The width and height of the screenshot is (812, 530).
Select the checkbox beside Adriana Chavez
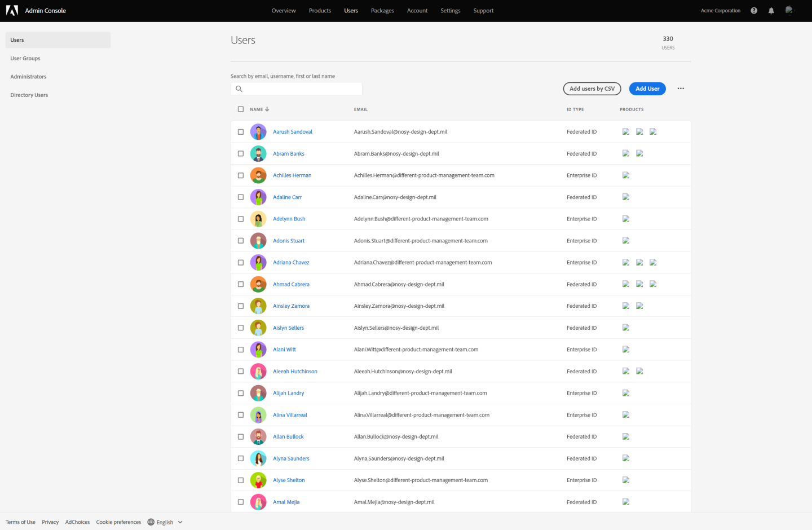point(241,263)
